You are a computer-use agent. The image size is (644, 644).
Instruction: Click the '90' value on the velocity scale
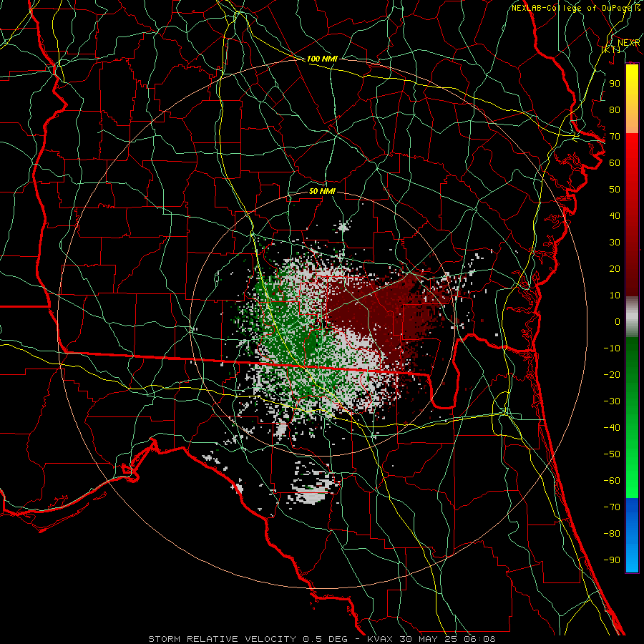[x=615, y=84]
